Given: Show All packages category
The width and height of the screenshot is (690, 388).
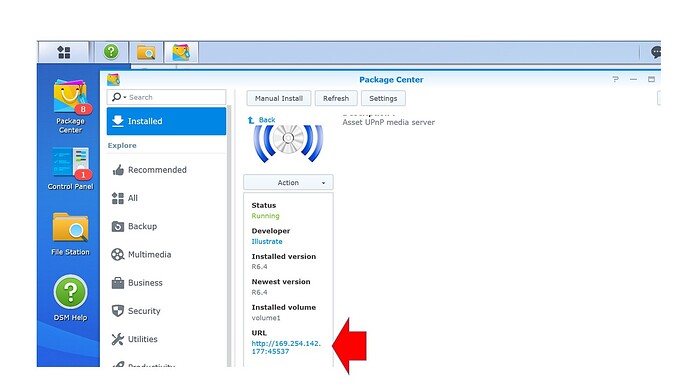Looking at the screenshot, I should 166,198.
